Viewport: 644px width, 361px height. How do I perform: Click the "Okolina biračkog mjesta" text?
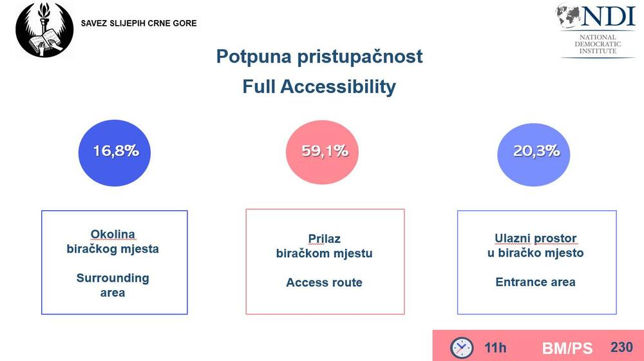click(113, 242)
